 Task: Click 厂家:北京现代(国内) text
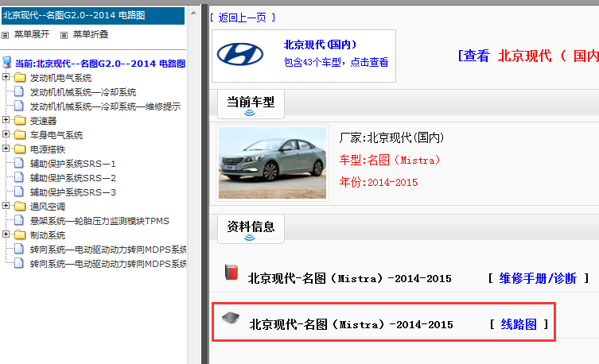pyautogui.click(x=391, y=137)
